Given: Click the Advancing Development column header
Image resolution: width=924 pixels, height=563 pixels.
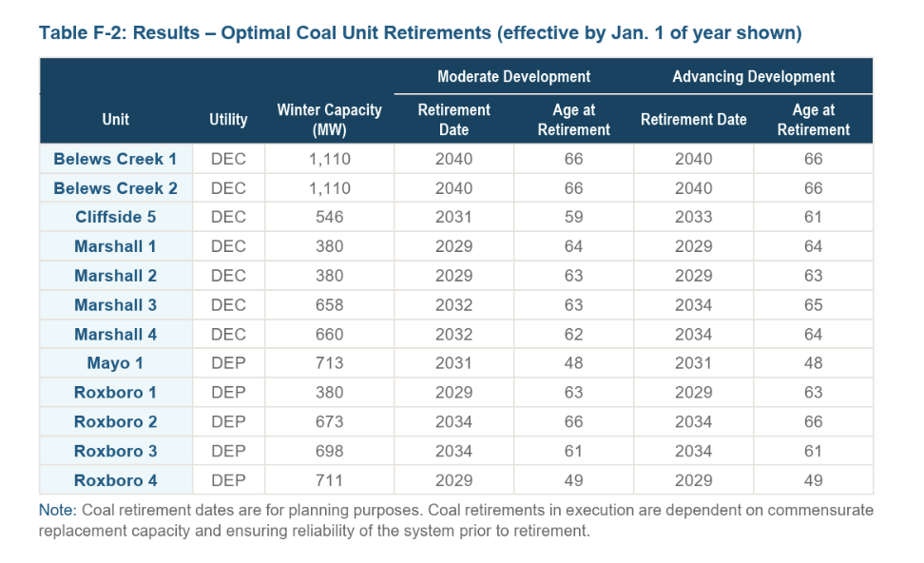Looking at the screenshot, I should [753, 76].
